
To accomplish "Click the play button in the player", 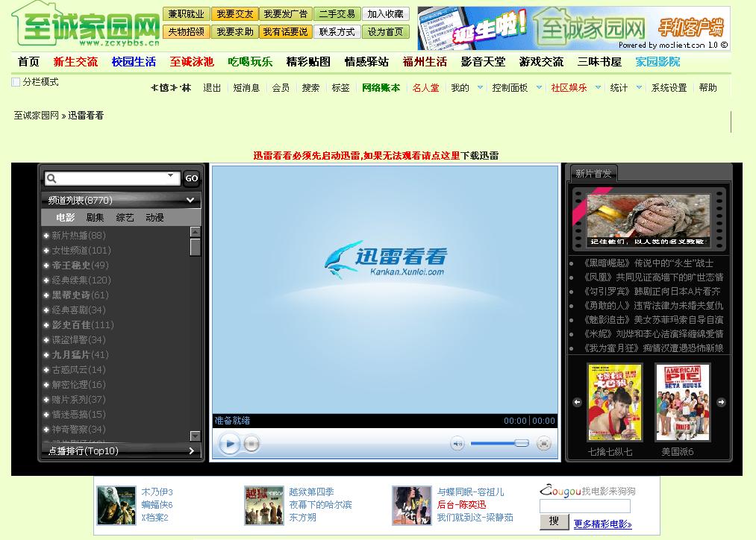I will coord(229,443).
